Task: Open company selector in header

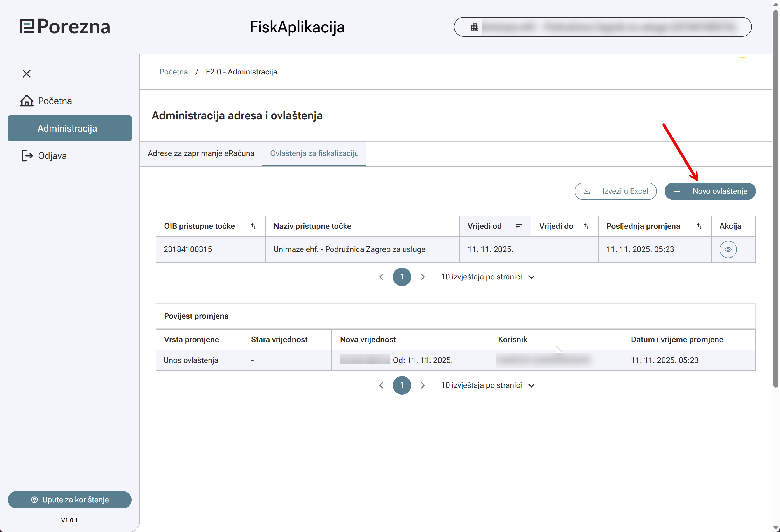Action: point(602,27)
